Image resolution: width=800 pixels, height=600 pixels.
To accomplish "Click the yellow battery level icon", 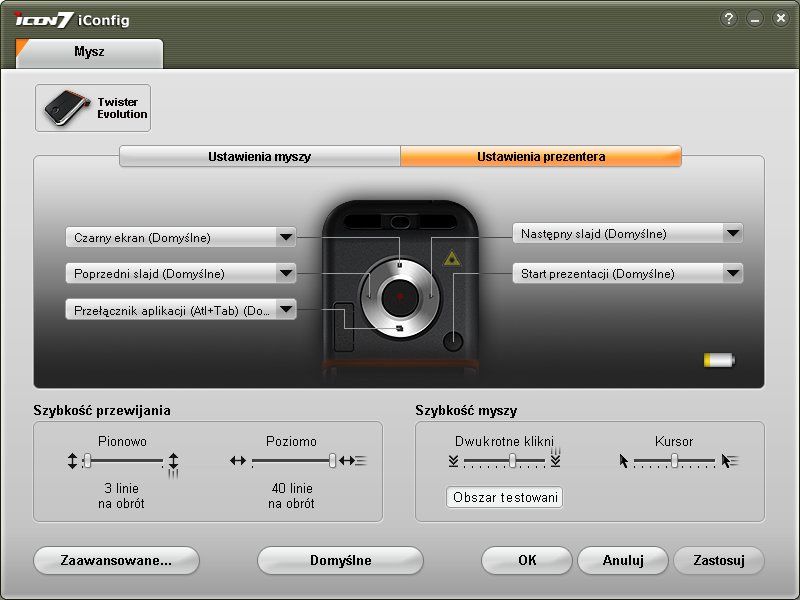I will pyautogui.click(x=719, y=360).
